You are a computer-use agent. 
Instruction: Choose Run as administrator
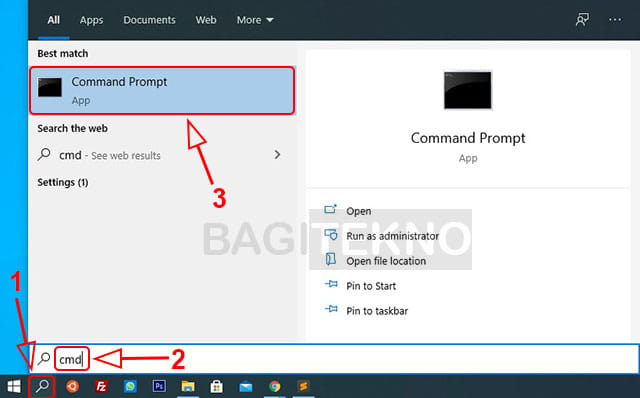point(393,236)
